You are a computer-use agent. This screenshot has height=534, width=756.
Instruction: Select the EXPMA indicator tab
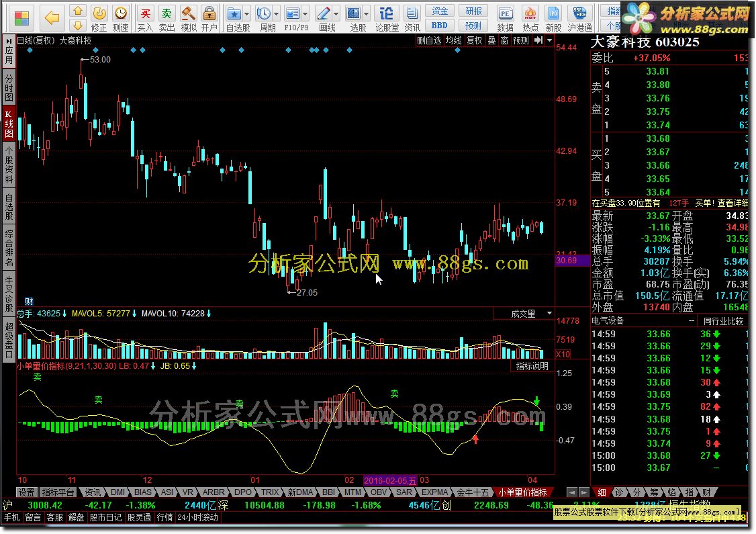point(435,492)
